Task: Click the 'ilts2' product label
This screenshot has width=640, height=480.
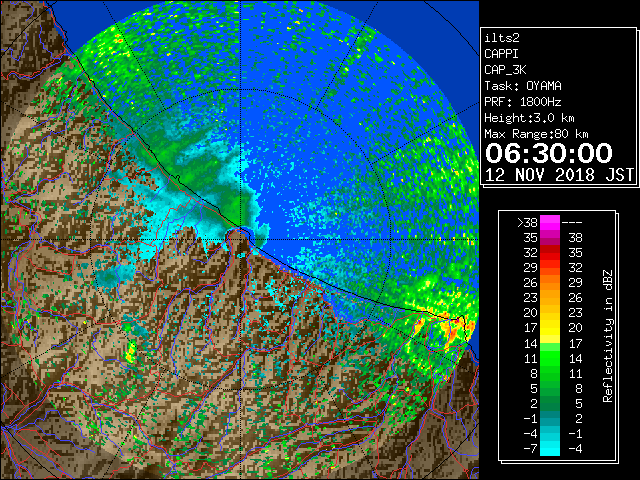Action: pos(502,38)
